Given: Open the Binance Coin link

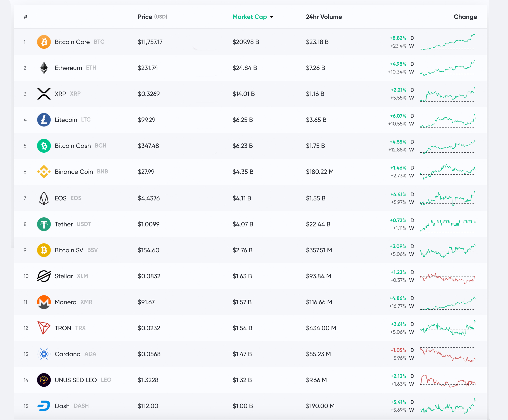Looking at the screenshot, I should [x=74, y=171].
